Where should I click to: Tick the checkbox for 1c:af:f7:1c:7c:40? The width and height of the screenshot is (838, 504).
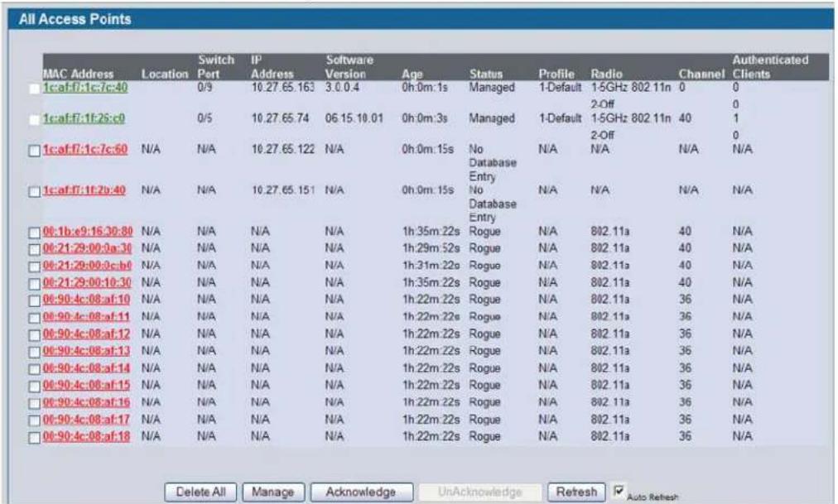coord(34,89)
